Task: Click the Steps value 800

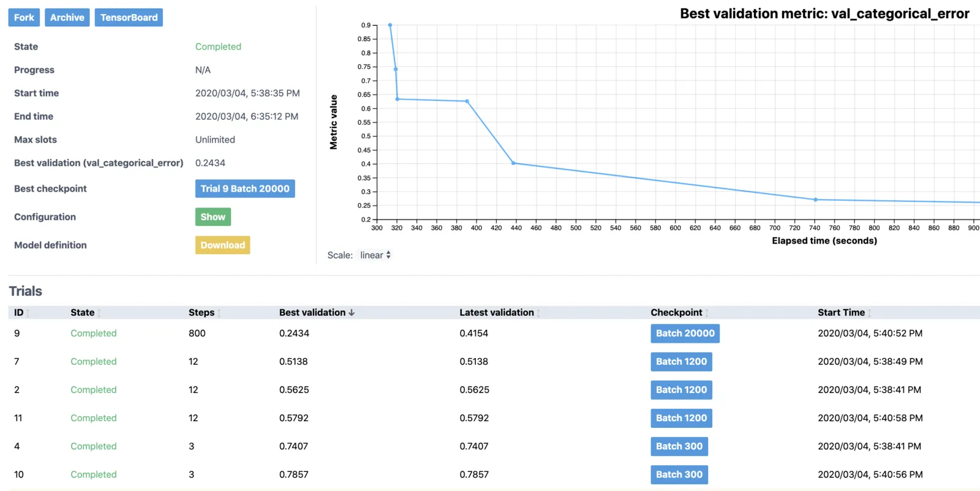Action: tap(197, 333)
